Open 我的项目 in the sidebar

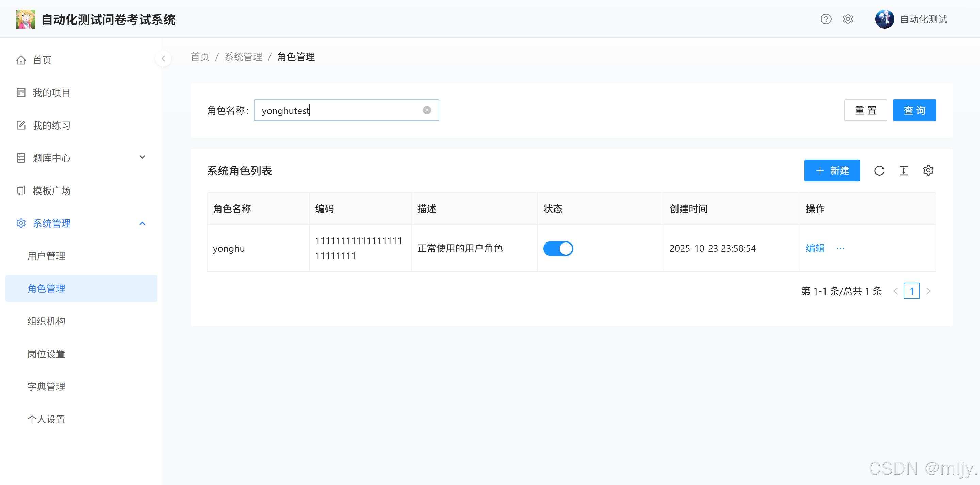click(51, 93)
